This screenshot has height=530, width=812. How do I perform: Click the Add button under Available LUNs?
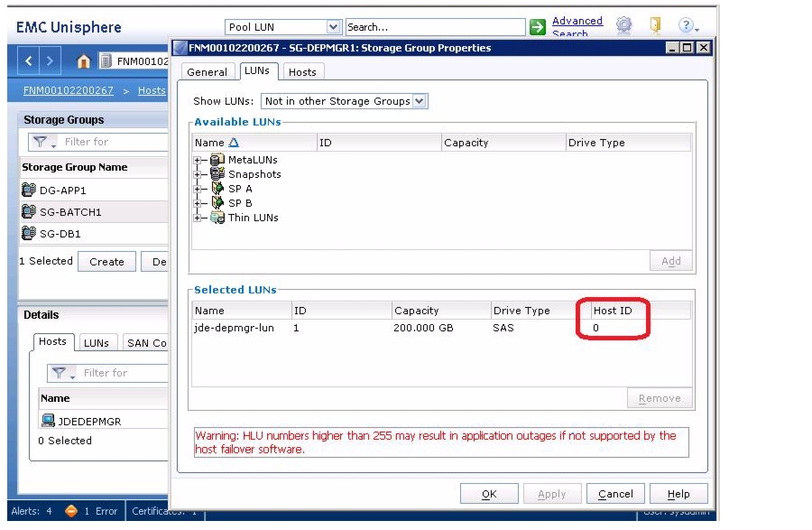tap(670, 261)
